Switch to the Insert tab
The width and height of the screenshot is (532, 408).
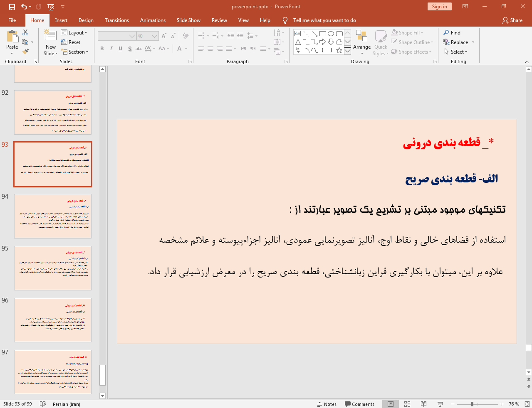point(61,20)
